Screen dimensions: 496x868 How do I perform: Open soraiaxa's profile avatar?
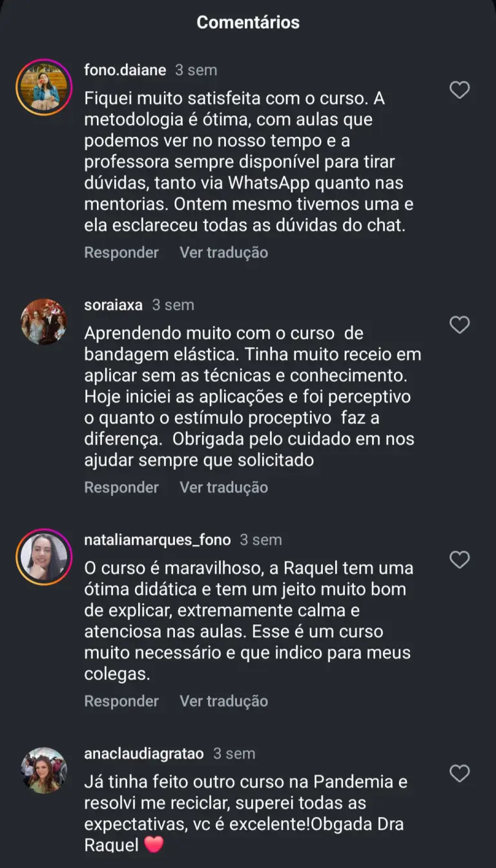tap(44, 322)
